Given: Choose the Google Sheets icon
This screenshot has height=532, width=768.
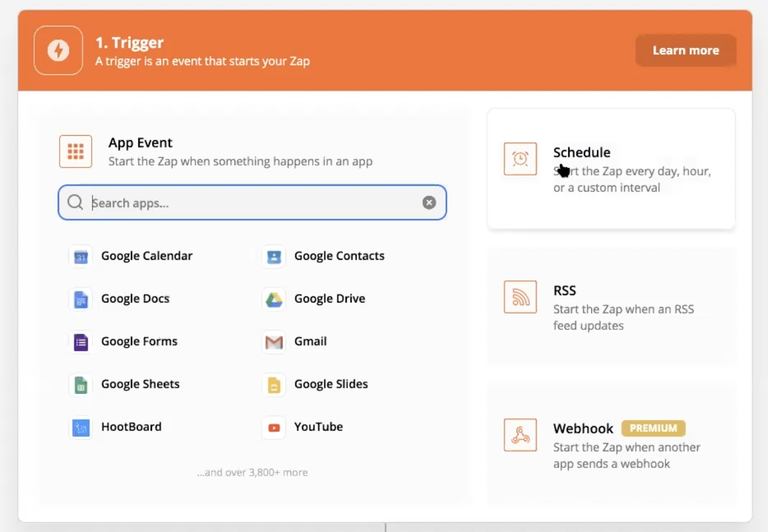Looking at the screenshot, I should point(81,384).
